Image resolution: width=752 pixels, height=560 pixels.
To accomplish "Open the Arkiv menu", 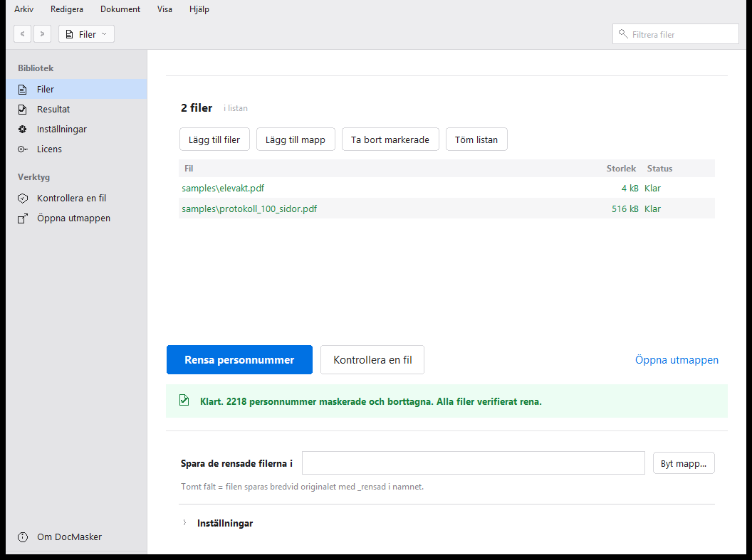I will (24, 9).
